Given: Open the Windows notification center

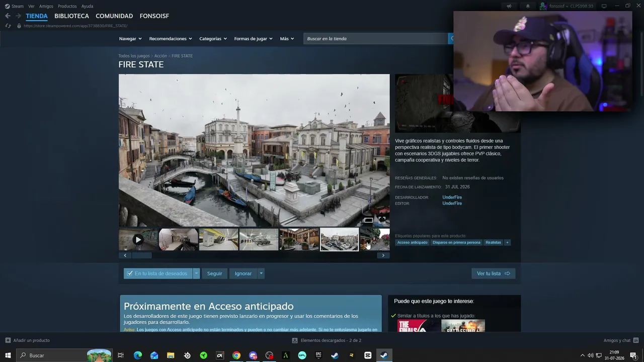Looking at the screenshot, I should click(x=633, y=355).
